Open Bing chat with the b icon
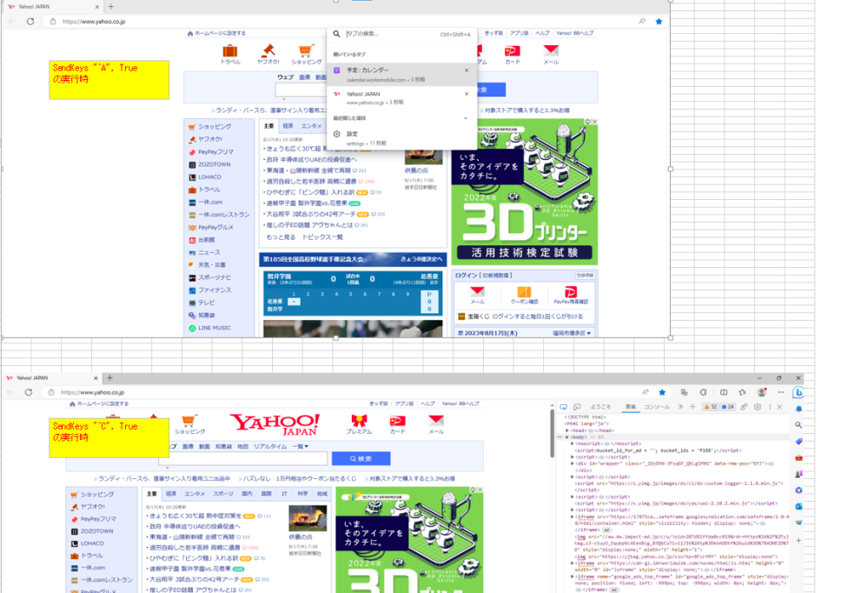868x593 pixels. 798,391
